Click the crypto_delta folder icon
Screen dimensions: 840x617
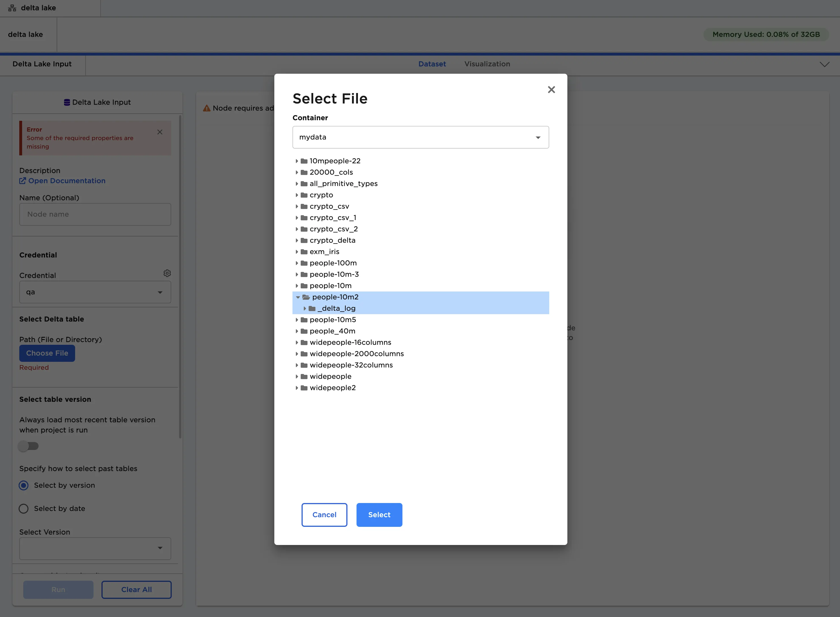click(304, 240)
